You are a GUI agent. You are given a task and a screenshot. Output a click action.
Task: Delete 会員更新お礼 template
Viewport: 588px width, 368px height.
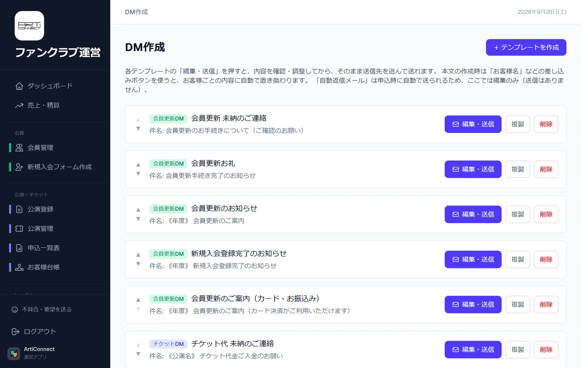[546, 169]
